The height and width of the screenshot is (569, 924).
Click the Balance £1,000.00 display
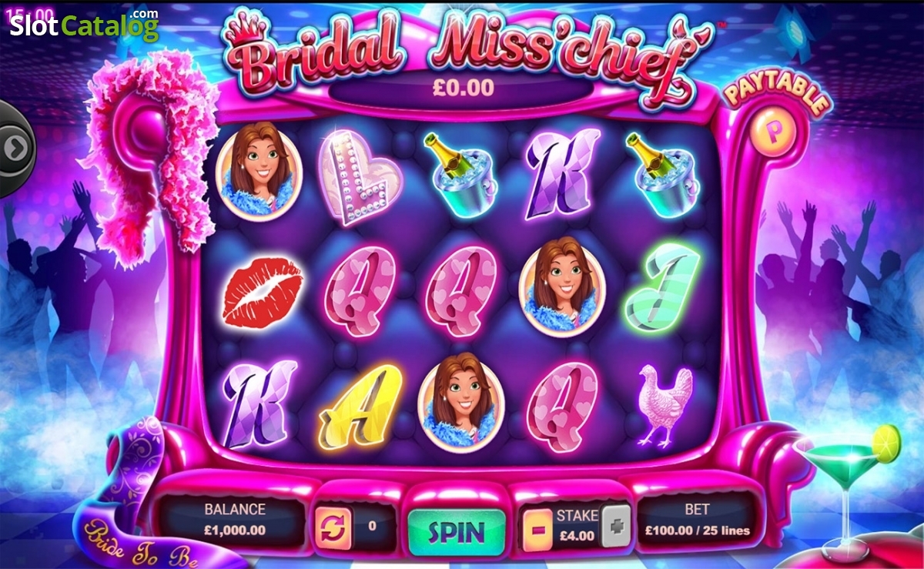click(235, 520)
